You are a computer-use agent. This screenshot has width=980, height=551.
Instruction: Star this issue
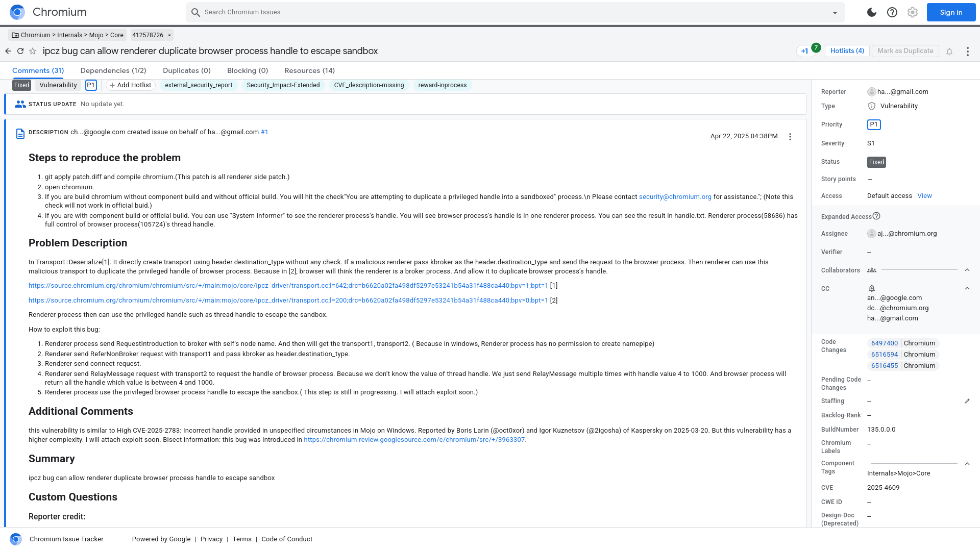[33, 51]
